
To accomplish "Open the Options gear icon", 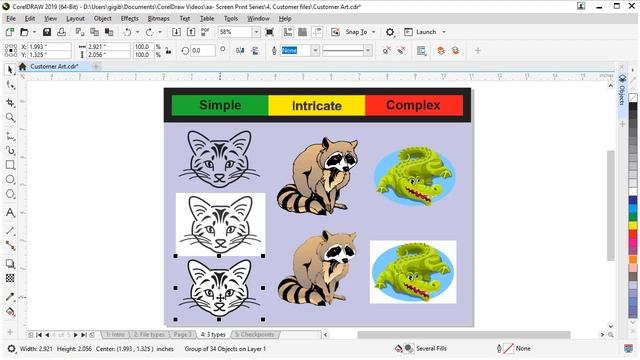I will (390, 32).
